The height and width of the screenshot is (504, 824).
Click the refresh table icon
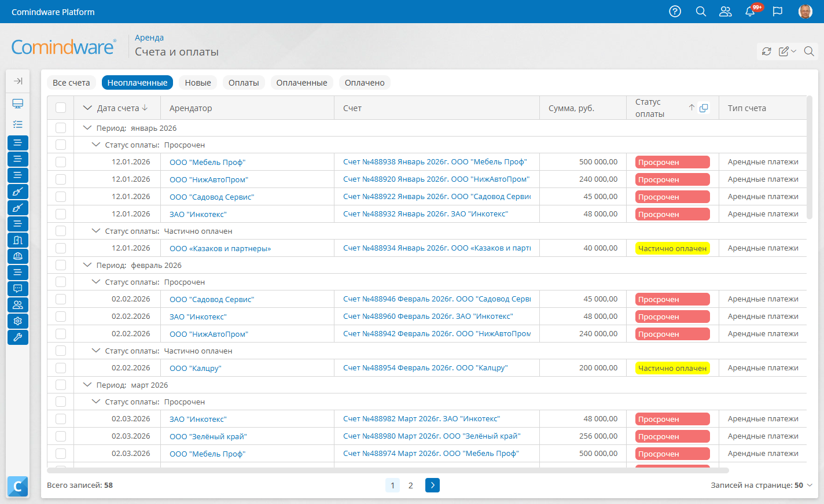pyautogui.click(x=767, y=51)
